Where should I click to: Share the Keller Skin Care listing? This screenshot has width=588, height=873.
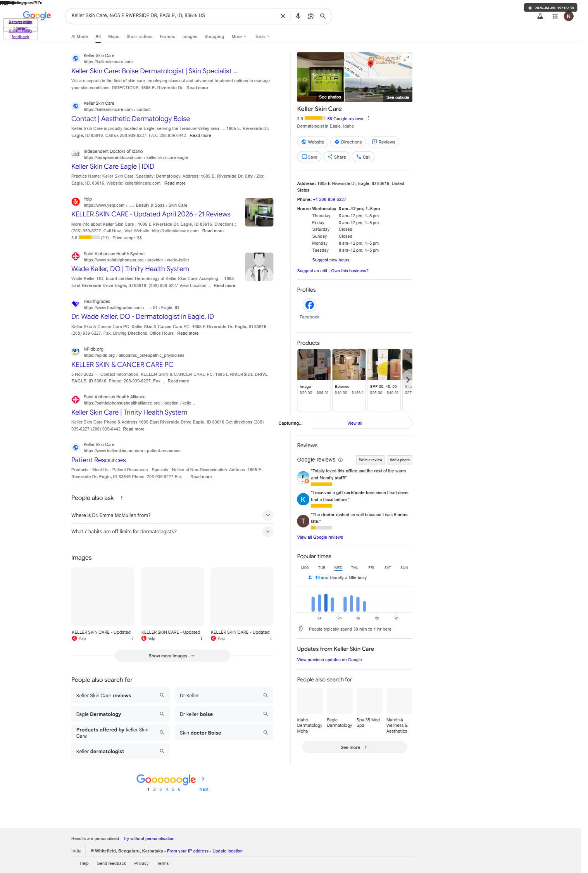pos(337,157)
